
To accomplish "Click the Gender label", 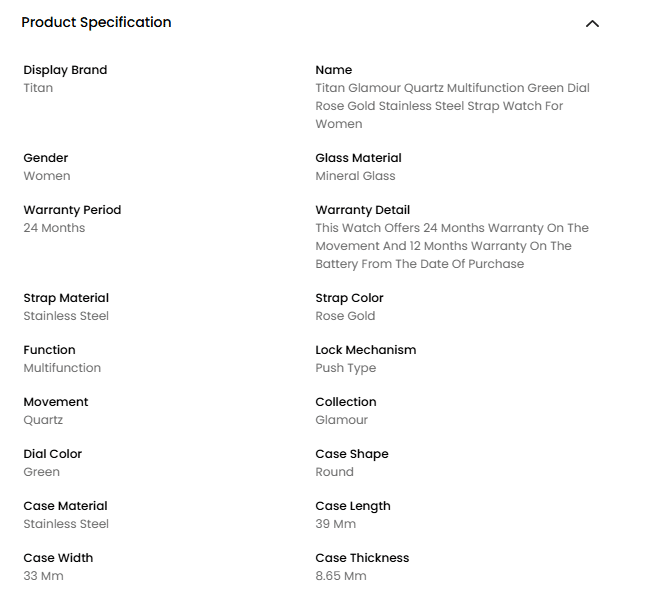I will point(46,158).
